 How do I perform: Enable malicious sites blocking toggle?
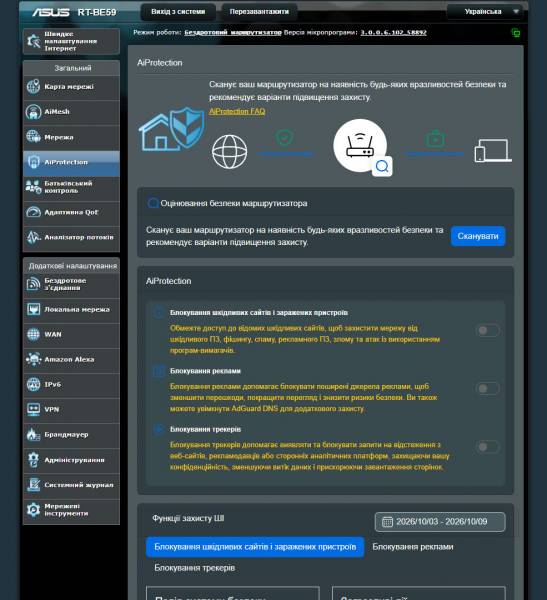pyautogui.click(x=487, y=330)
